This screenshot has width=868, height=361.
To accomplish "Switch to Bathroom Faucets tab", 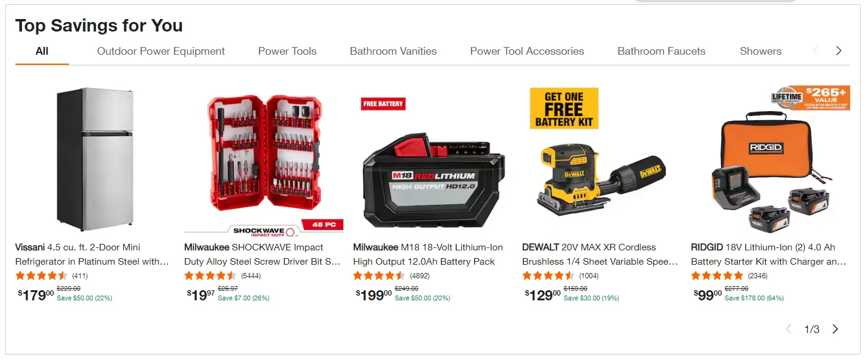I will click(661, 51).
